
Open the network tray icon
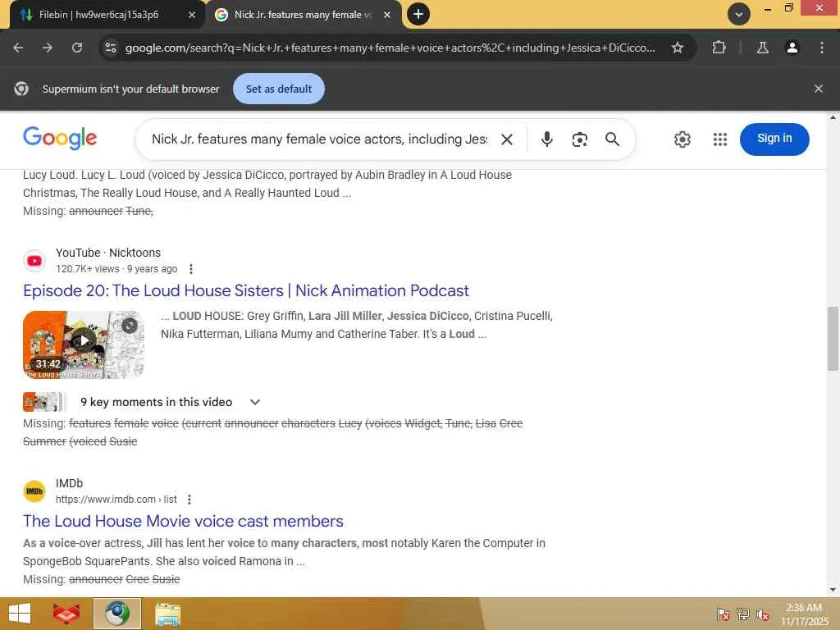click(x=743, y=614)
